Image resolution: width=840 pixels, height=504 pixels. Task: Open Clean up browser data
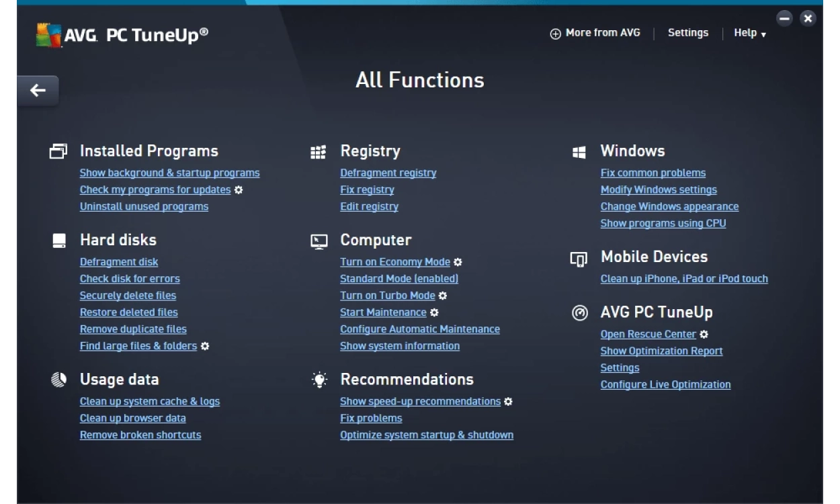132,418
